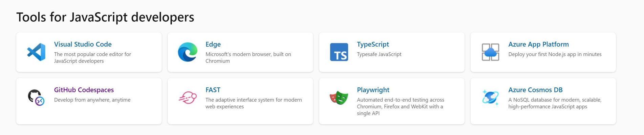Image resolution: width=644 pixels, height=135 pixels.
Task: Click the 'Tools for JavaScript developers' heading
Action: [105, 17]
